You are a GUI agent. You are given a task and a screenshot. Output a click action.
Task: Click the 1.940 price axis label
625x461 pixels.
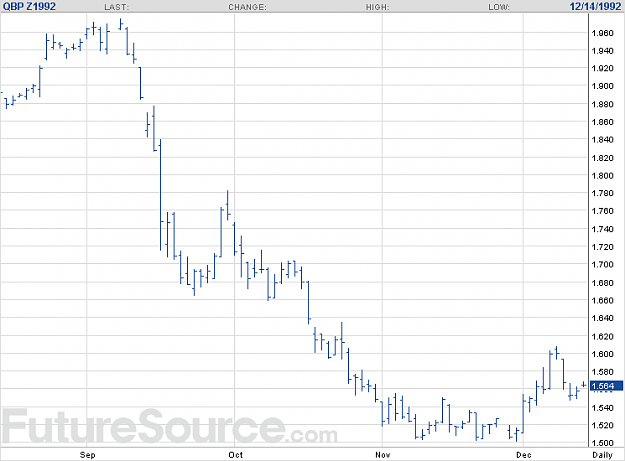pyautogui.click(x=603, y=51)
